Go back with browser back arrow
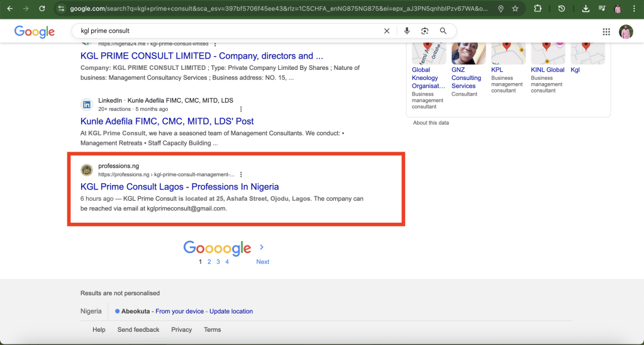This screenshot has height=345, width=644. tap(10, 8)
